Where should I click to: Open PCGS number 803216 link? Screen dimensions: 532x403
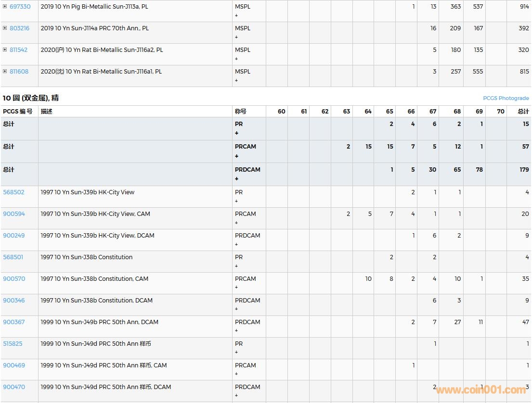(19, 28)
